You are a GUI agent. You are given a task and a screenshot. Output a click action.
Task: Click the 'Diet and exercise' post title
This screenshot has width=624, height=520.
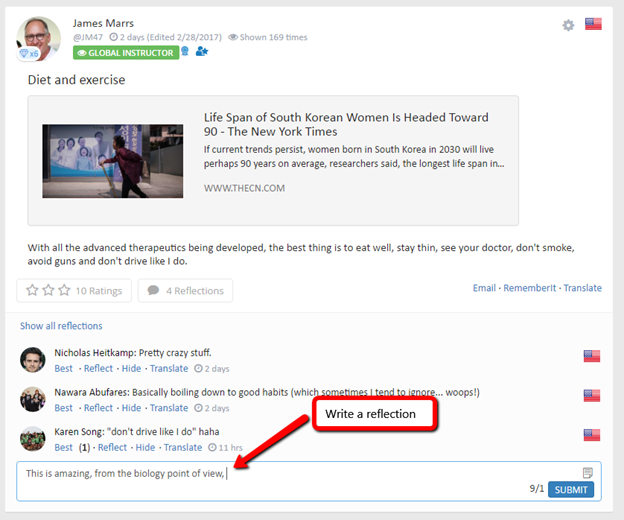pyautogui.click(x=76, y=80)
